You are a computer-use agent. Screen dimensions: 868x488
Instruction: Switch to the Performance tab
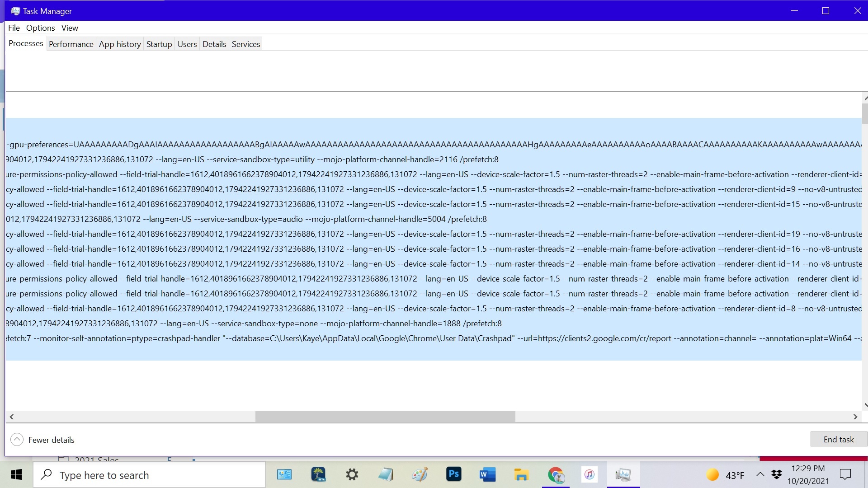[x=71, y=44]
